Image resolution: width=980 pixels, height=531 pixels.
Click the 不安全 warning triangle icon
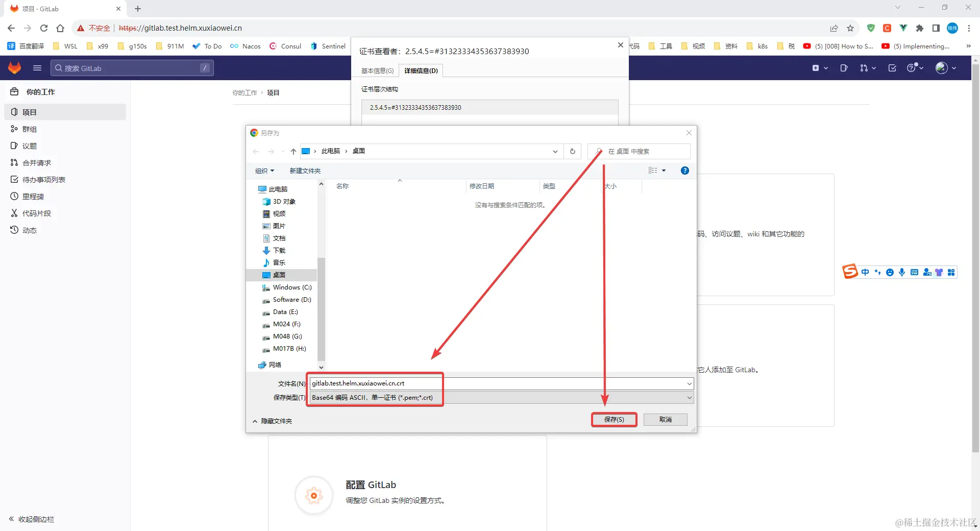(x=81, y=28)
